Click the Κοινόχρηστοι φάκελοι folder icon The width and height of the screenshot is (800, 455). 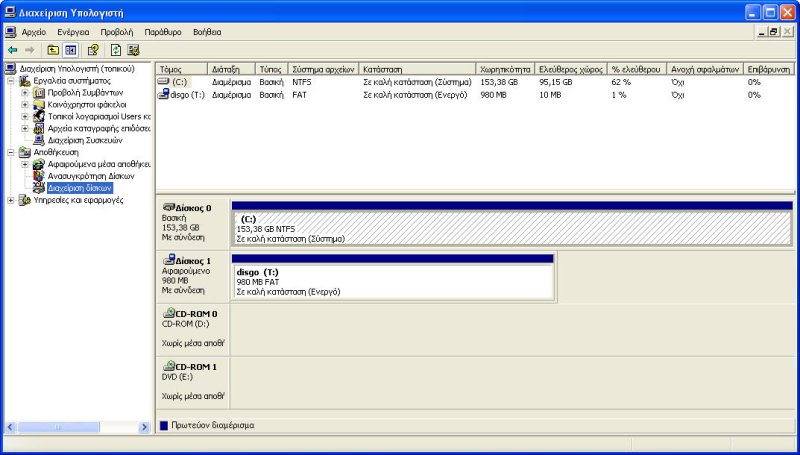(x=39, y=105)
